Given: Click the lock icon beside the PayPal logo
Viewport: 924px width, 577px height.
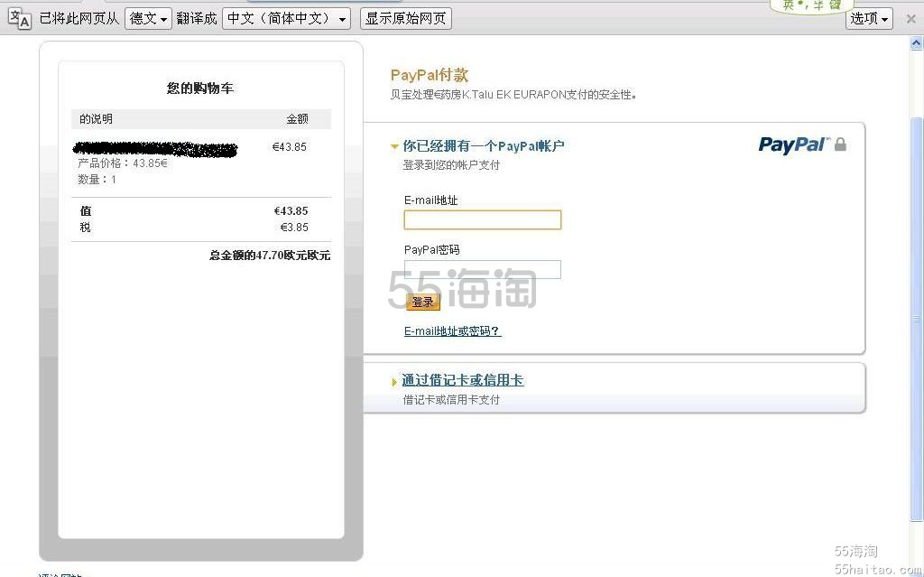Looking at the screenshot, I should coord(838,144).
